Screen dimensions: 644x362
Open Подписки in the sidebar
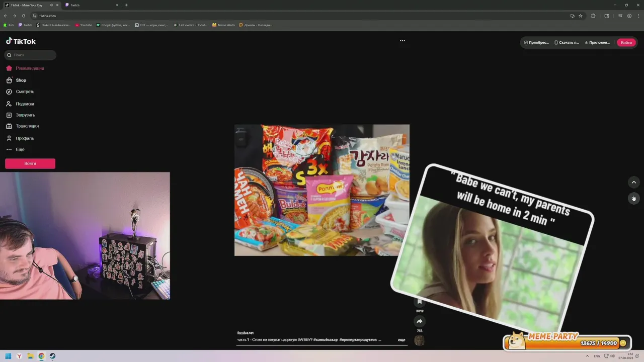point(21,104)
